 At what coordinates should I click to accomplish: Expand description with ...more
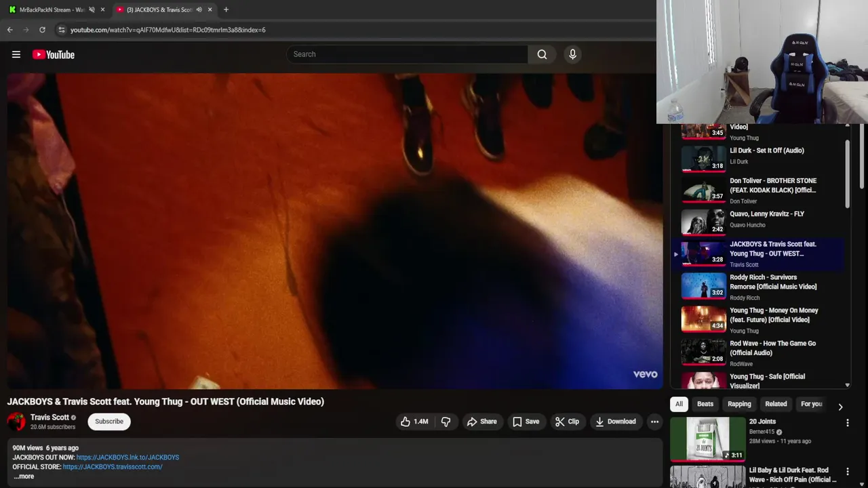23,476
